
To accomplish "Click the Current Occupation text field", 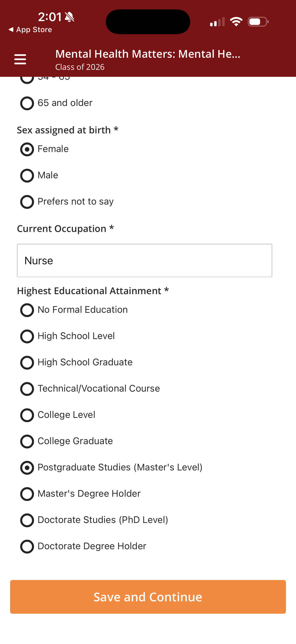I will (144, 260).
